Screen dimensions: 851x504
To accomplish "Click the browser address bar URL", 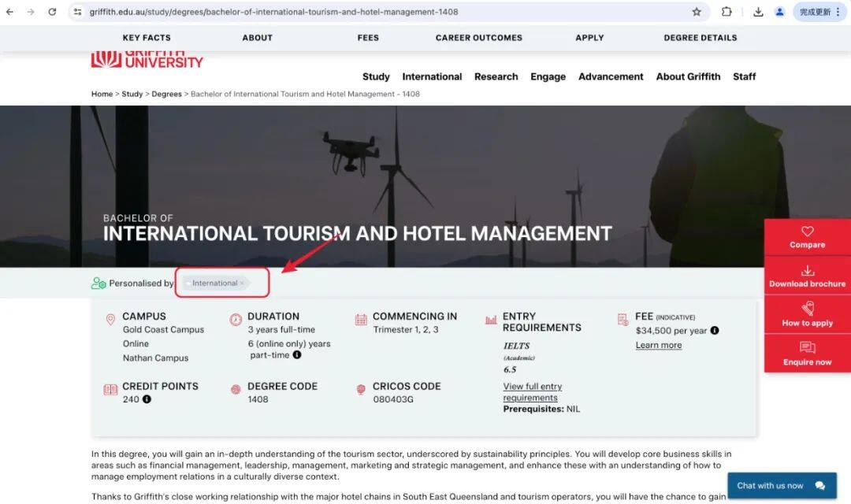I will point(273,11).
